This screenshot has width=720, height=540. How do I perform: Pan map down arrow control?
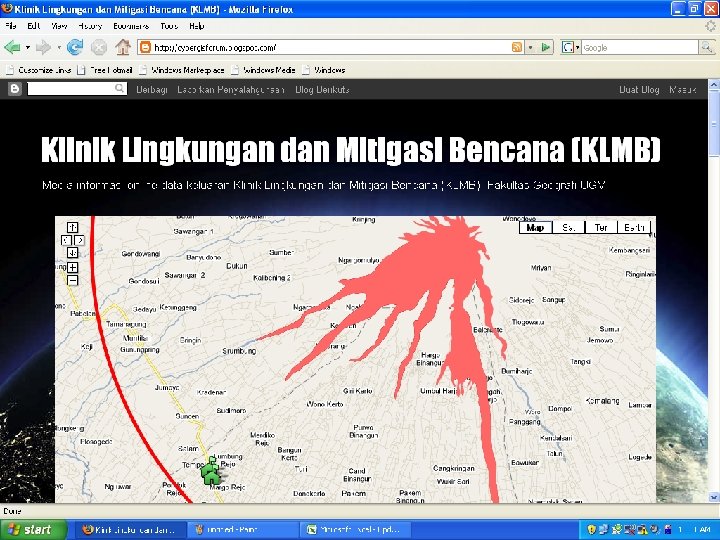73,253
